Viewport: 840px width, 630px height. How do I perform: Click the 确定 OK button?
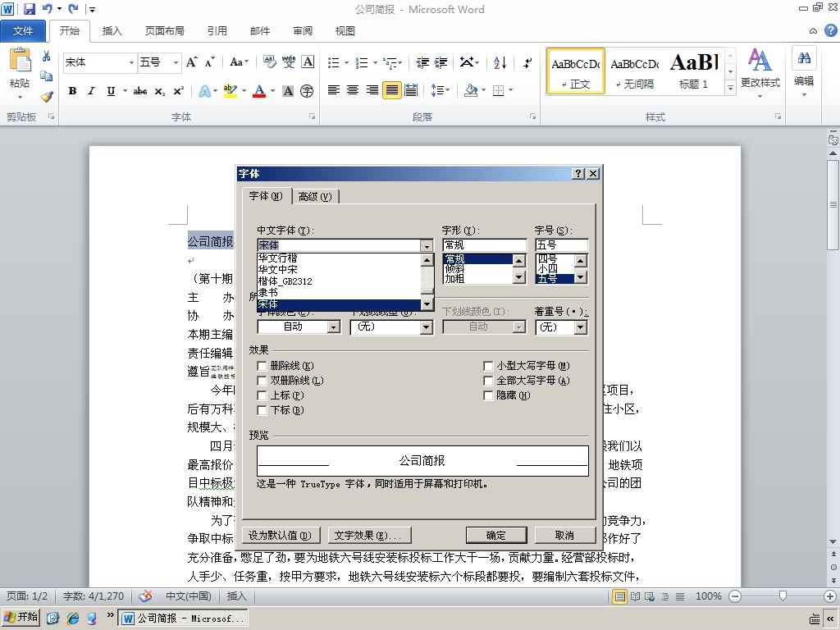(496, 535)
